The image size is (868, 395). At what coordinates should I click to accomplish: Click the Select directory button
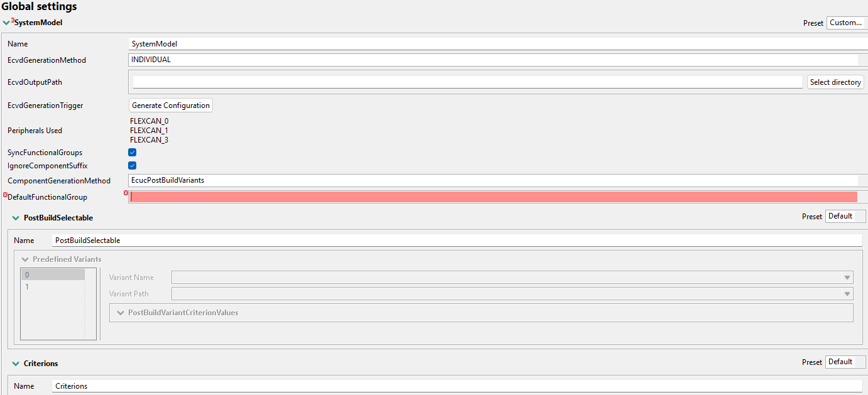835,82
